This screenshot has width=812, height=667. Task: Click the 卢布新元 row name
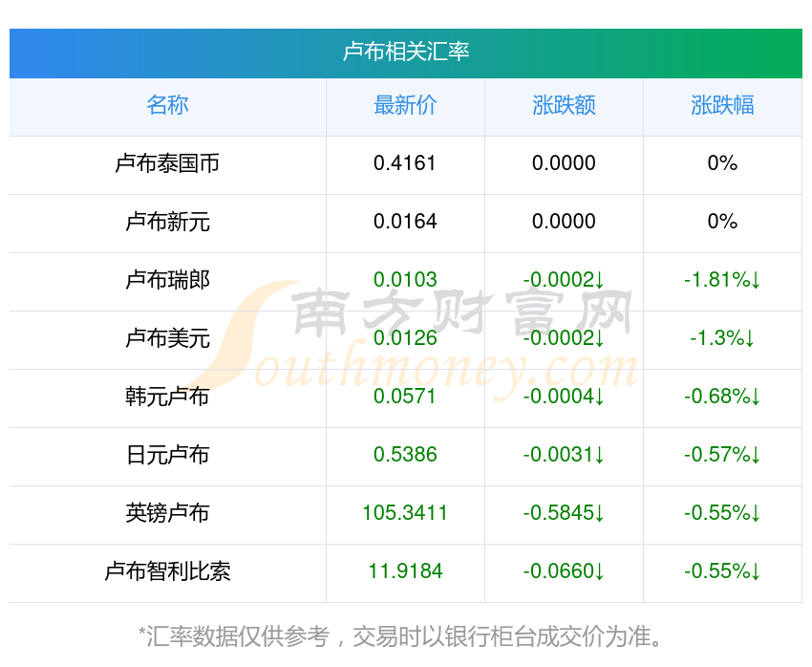pyautogui.click(x=167, y=222)
